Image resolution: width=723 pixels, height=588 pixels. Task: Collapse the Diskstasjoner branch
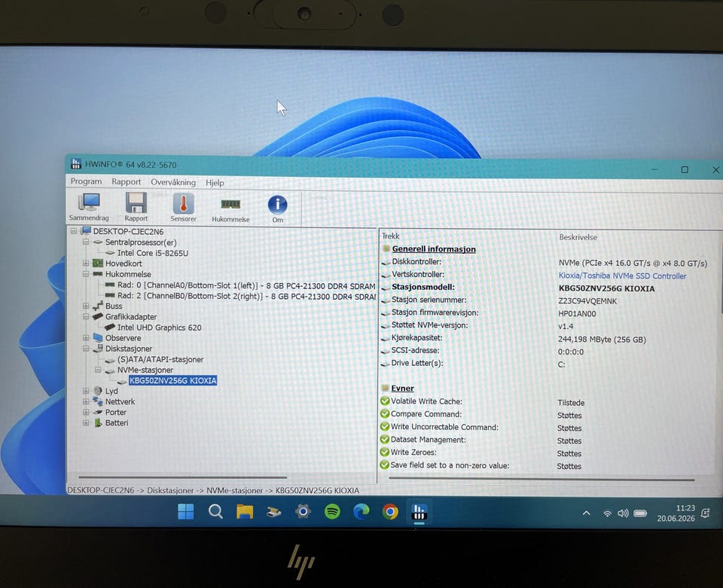86,349
